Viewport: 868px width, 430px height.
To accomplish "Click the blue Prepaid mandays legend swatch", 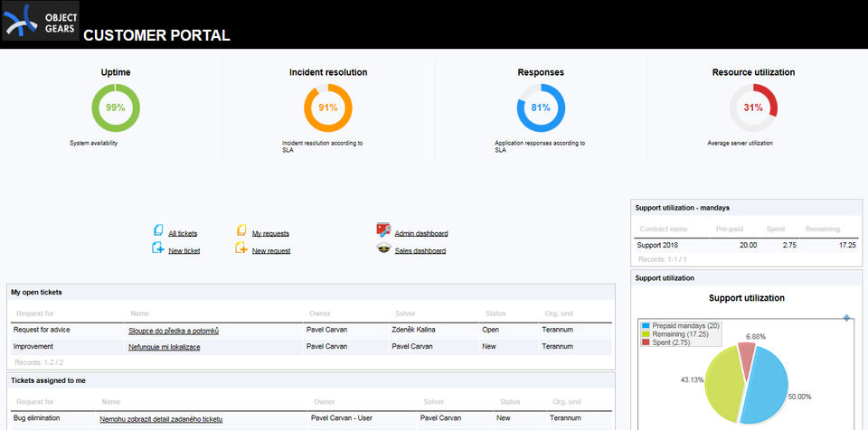I will click(x=646, y=326).
